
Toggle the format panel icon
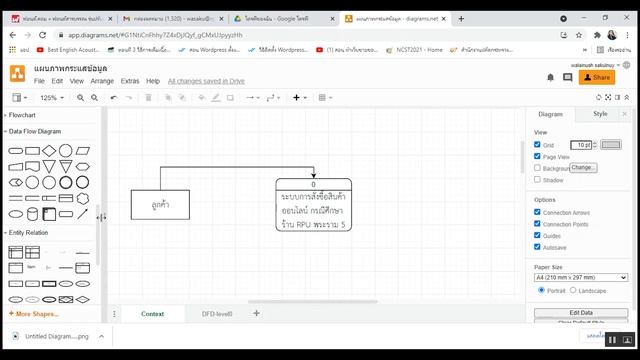618,98
